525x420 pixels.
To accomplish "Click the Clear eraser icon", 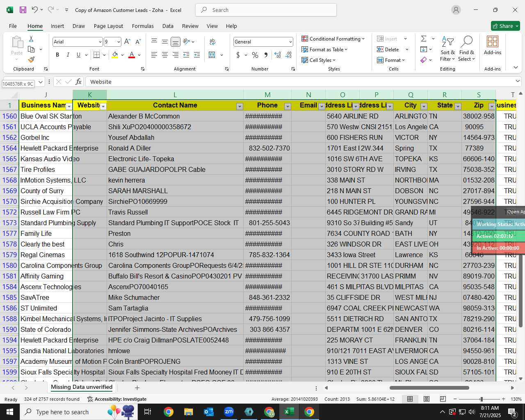I will (x=424, y=60).
